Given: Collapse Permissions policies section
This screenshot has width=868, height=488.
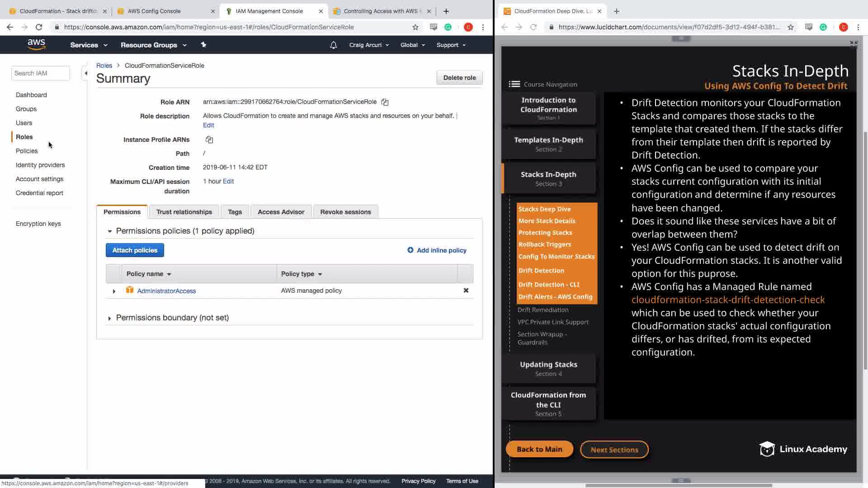Looking at the screenshot, I should pyautogui.click(x=109, y=231).
